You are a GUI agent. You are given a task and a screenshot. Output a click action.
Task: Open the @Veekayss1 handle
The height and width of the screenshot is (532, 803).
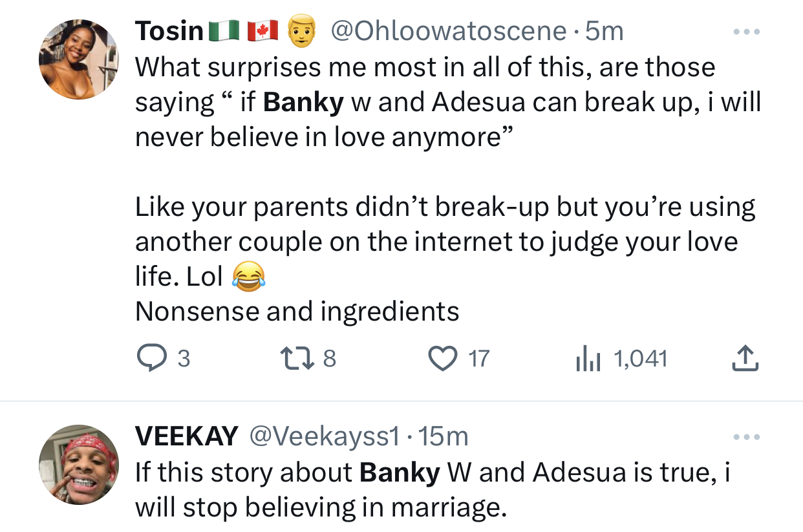point(325,437)
